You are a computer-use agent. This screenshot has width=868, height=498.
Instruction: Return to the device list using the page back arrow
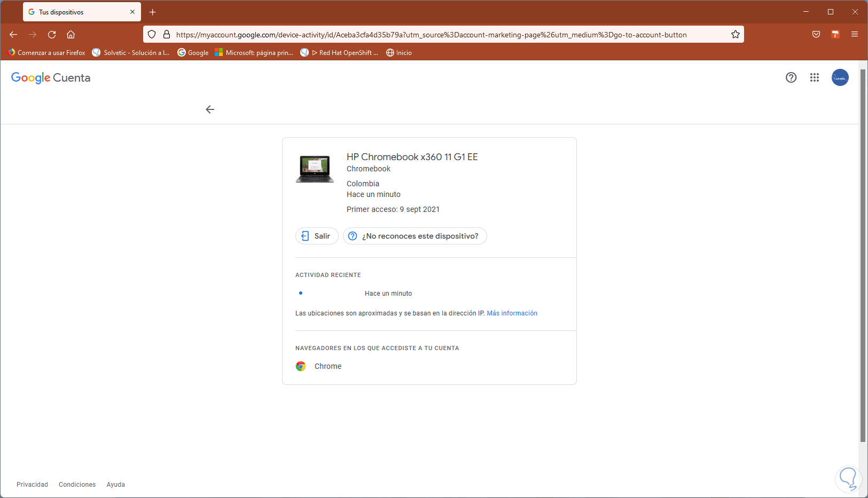pyautogui.click(x=210, y=109)
